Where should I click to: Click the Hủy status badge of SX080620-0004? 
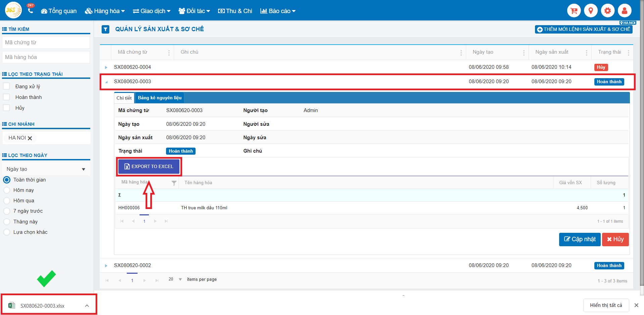601,67
